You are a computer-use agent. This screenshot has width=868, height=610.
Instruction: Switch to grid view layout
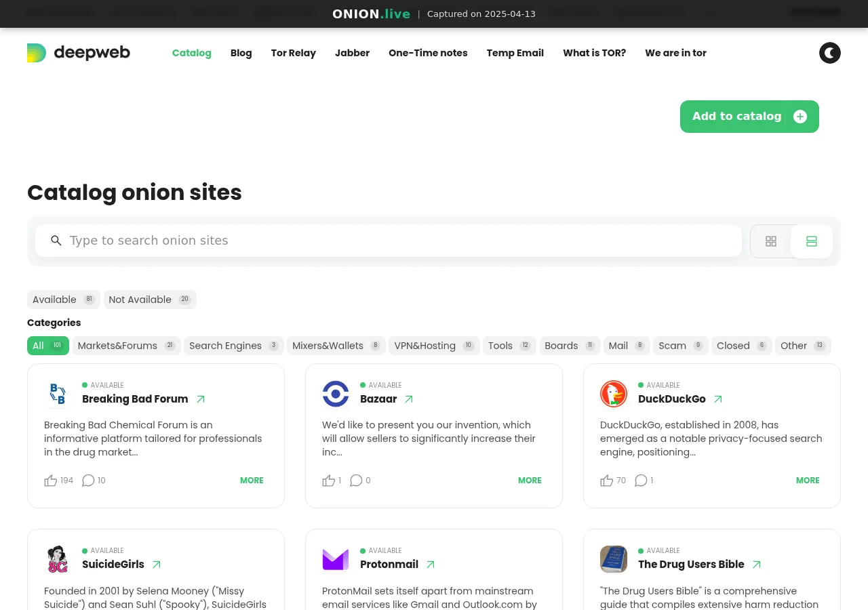pos(771,241)
